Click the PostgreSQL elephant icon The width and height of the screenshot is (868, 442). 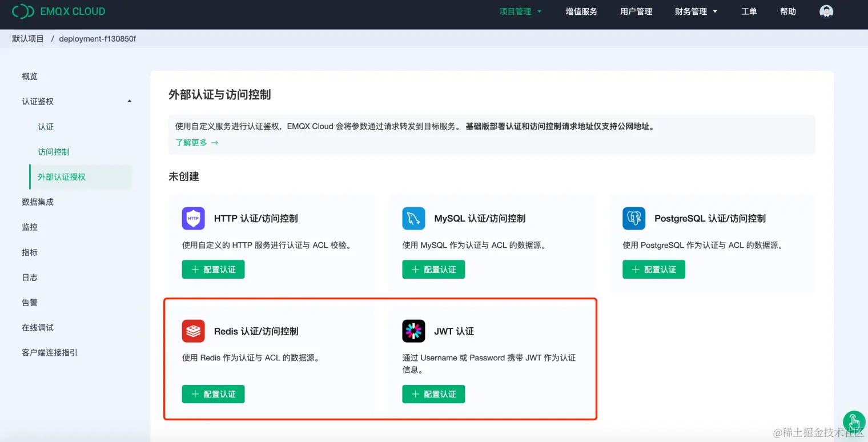(x=634, y=218)
